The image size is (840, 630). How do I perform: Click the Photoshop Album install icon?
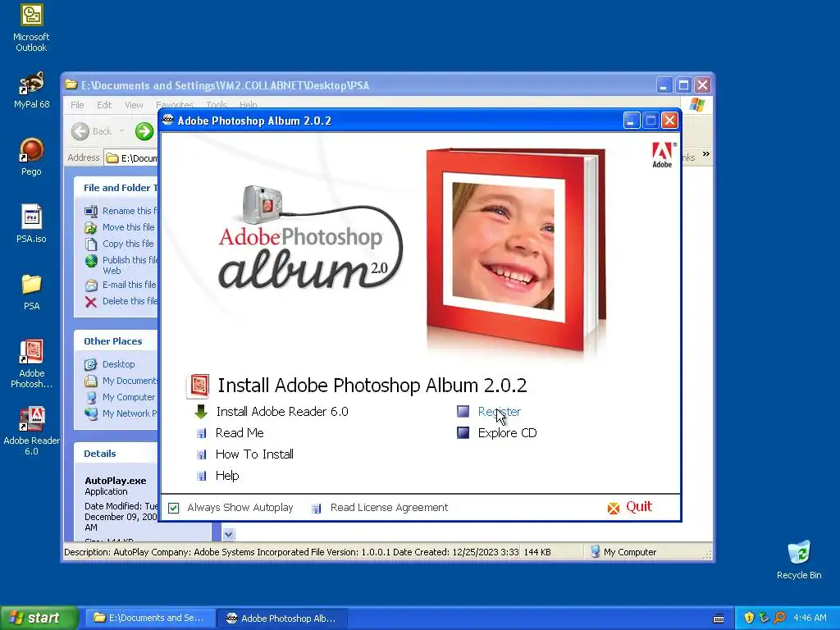click(x=198, y=386)
